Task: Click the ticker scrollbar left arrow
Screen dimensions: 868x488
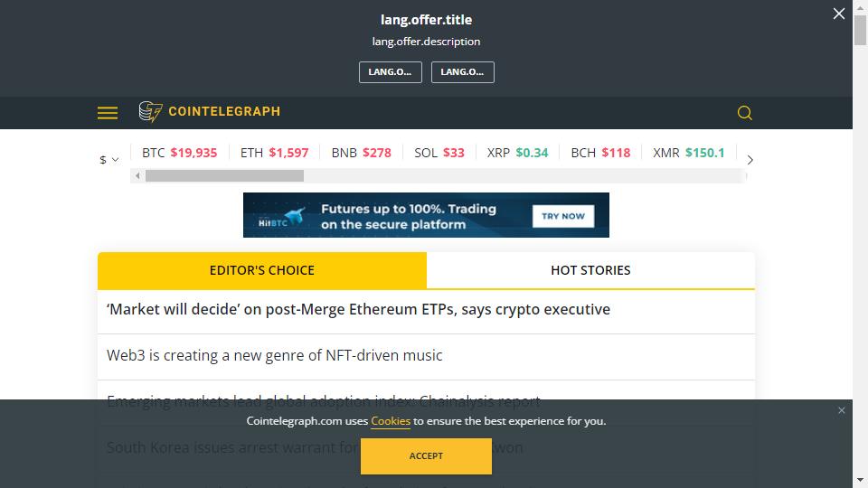Action: coord(137,176)
